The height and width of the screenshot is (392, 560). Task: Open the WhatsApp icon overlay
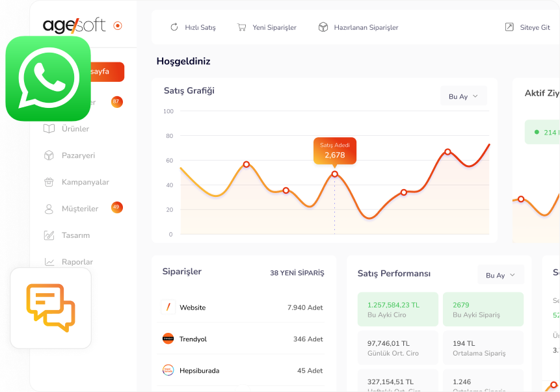click(x=48, y=79)
